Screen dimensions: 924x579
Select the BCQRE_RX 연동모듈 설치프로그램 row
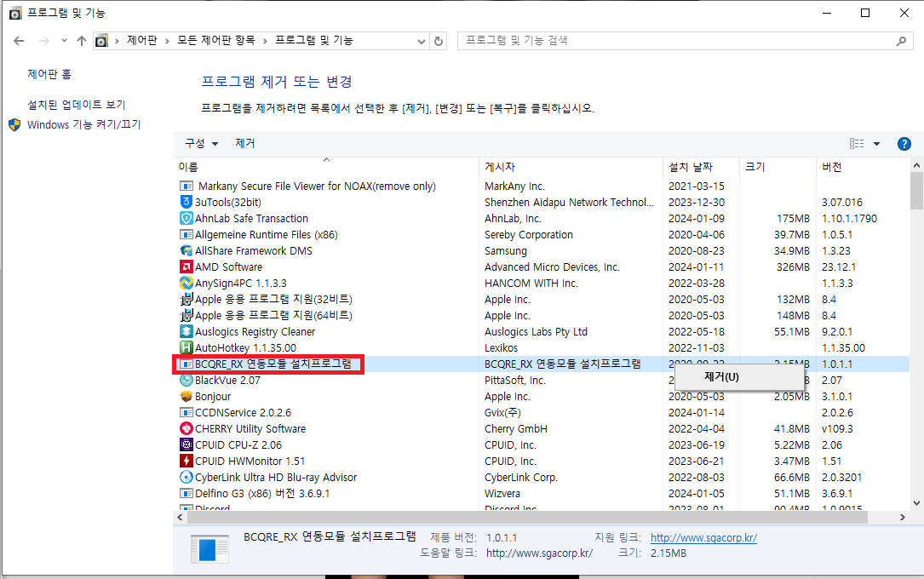[542, 364]
